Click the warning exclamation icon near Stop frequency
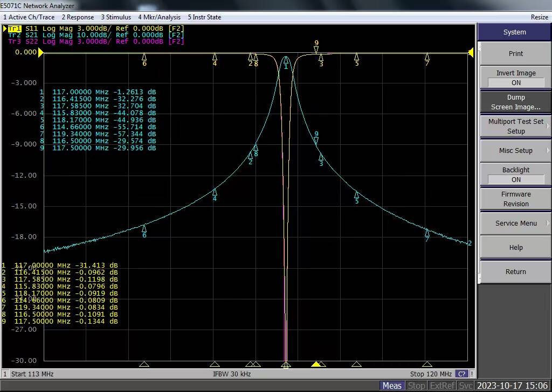 pos(471,374)
